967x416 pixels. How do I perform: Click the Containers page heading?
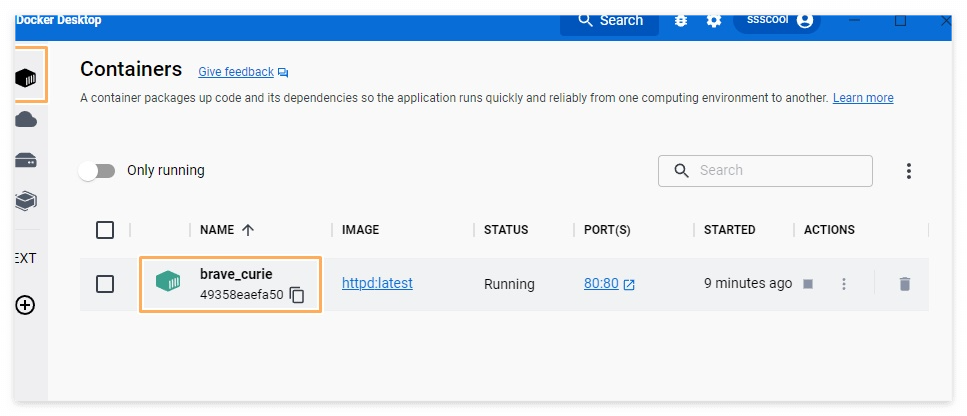click(x=131, y=69)
